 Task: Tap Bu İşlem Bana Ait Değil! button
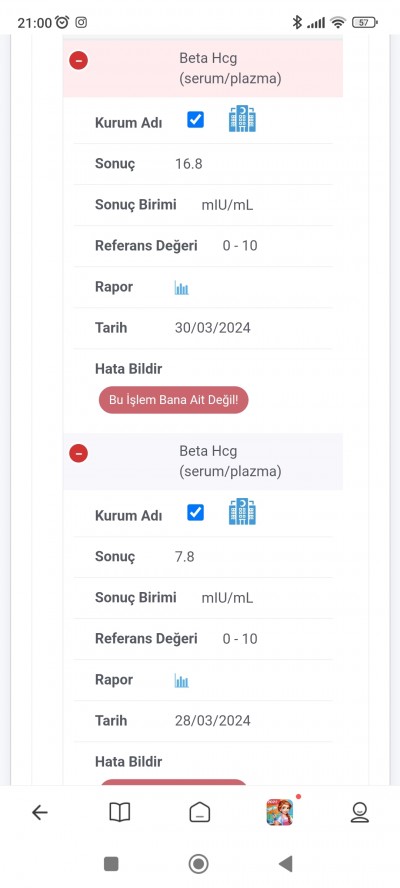click(173, 400)
